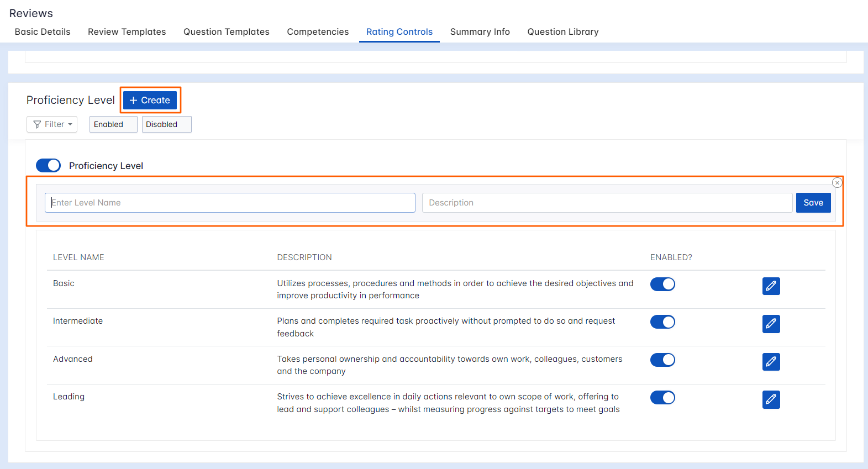Filter list by Disabled levels
This screenshot has height=469, width=868.
coord(166,124)
